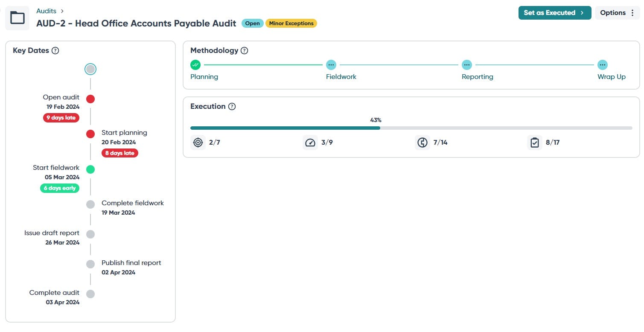Click the Minor Exceptions status badge

291,23
